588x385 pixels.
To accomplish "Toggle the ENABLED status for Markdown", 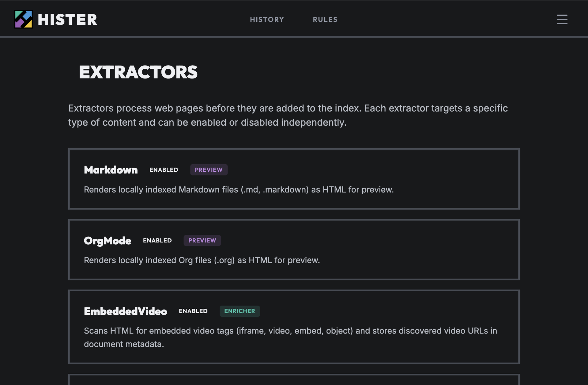I will pos(164,170).
